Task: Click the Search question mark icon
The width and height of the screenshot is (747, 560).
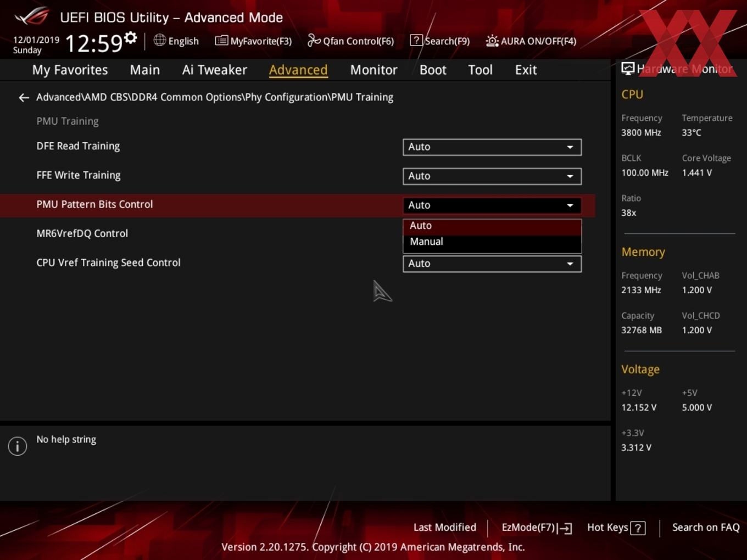Action: click(x=416, y=41)
